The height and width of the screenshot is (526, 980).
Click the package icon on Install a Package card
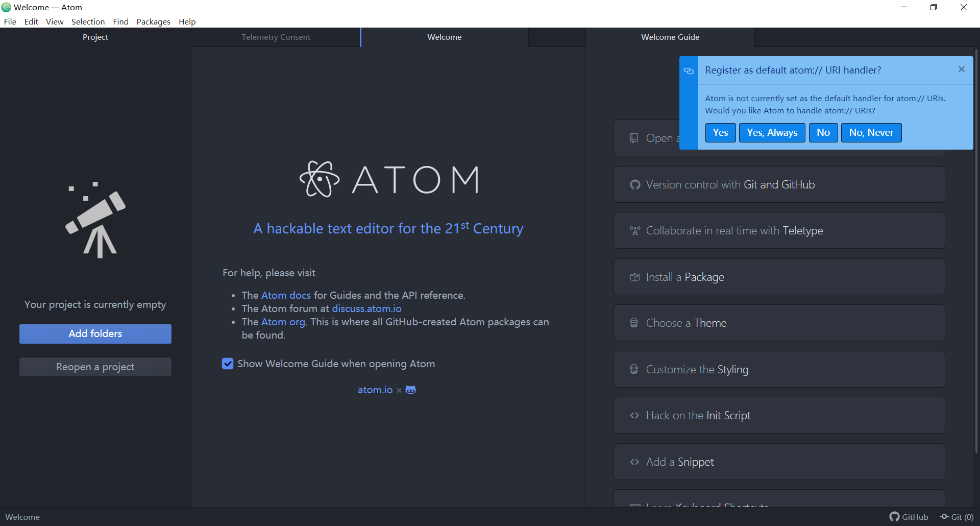pos(635,277)
